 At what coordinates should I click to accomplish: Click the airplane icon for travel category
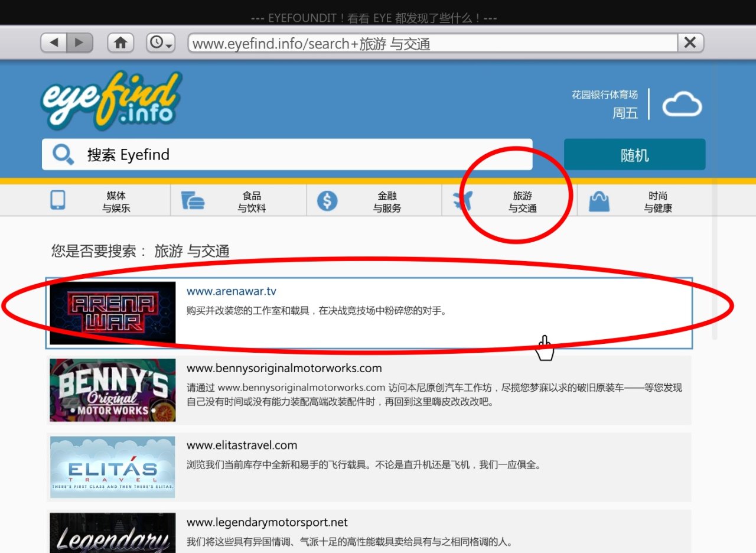pyautogui.click(x=462, y=201)
